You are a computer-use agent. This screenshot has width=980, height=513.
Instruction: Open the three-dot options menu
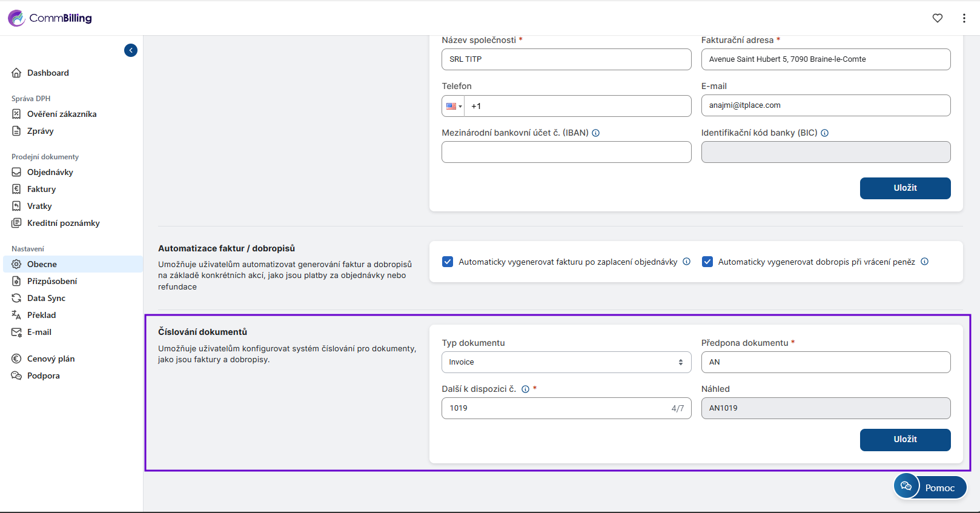click(x=964, y=18)
